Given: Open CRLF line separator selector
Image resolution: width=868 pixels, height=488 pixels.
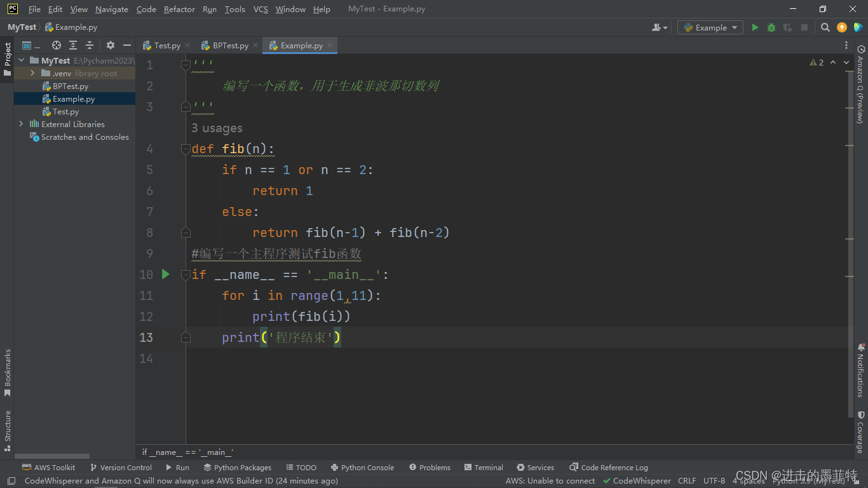Looking at the screenshot, I should coord(687,481).
